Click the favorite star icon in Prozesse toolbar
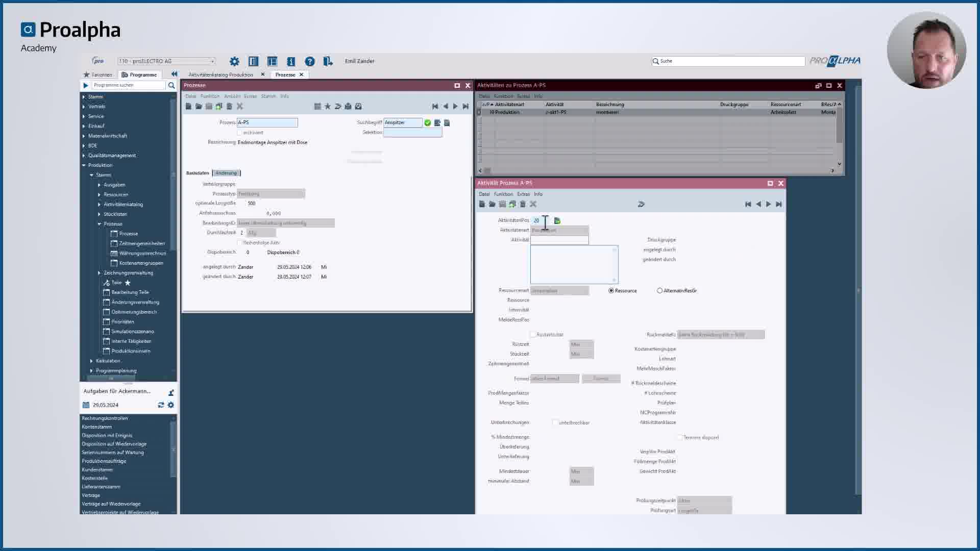This screenshot has height=551, width=980. coord(328,106)
